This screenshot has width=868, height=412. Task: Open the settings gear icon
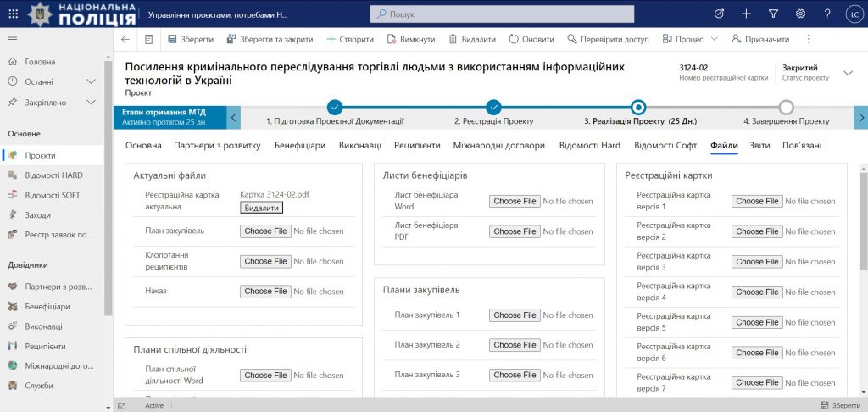click(x=800, y=14)
